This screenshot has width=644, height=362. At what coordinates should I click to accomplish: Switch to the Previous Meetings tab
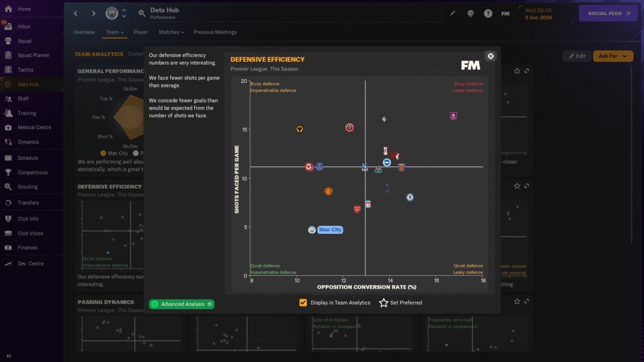click(x=215, y=32)
